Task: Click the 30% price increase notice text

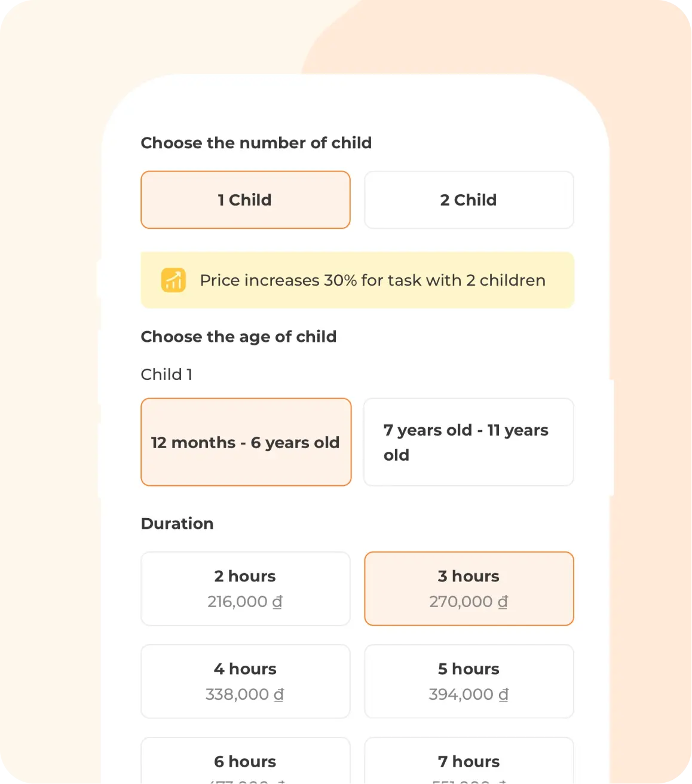Action: tap(372, 280)
